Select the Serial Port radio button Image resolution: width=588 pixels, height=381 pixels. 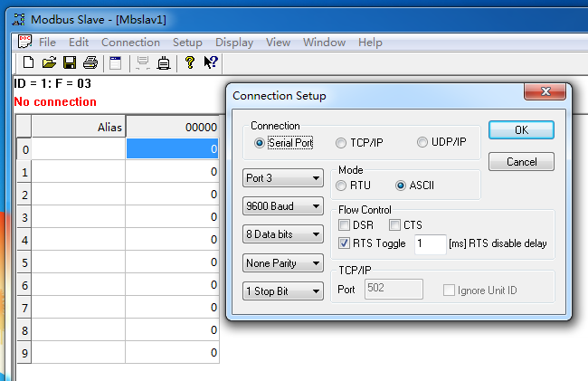click(x=259, y=143)
